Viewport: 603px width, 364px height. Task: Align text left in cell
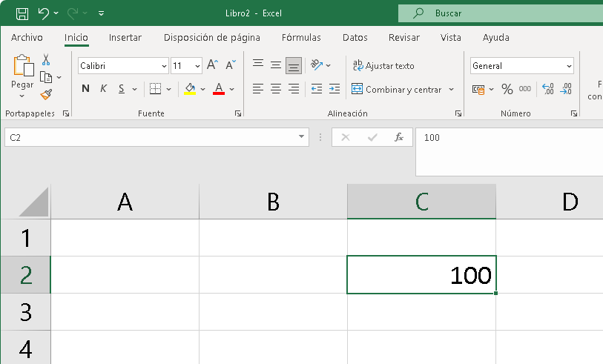point(258,89)
